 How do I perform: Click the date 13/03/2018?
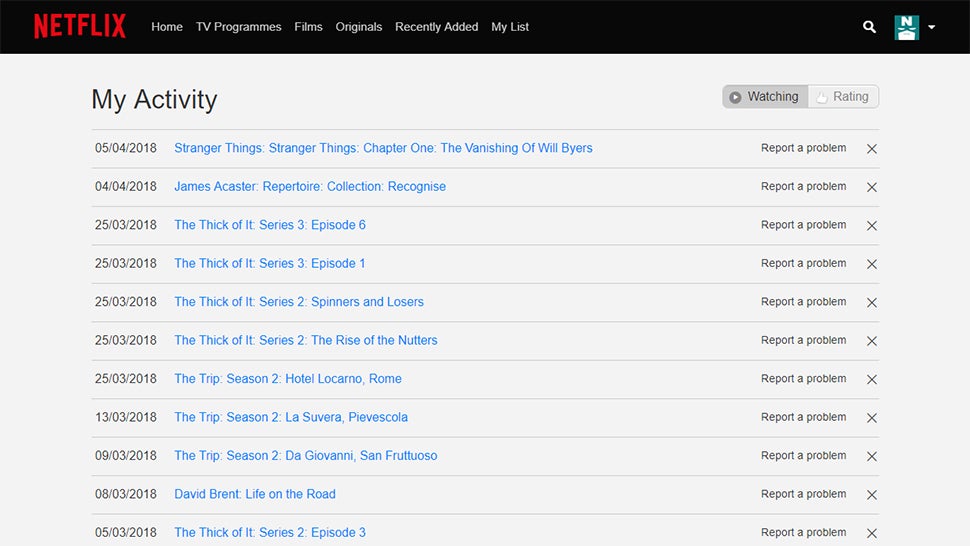pos(126,417)
